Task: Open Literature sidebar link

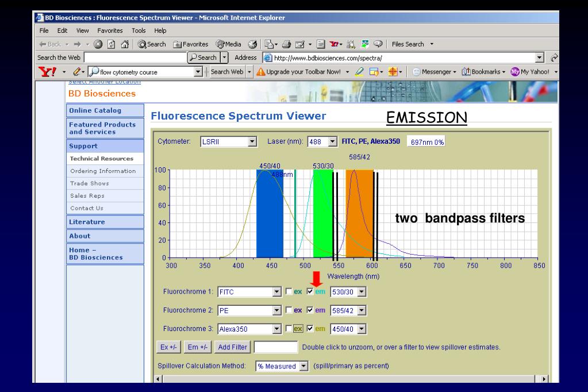Action: tap(105, 222)
